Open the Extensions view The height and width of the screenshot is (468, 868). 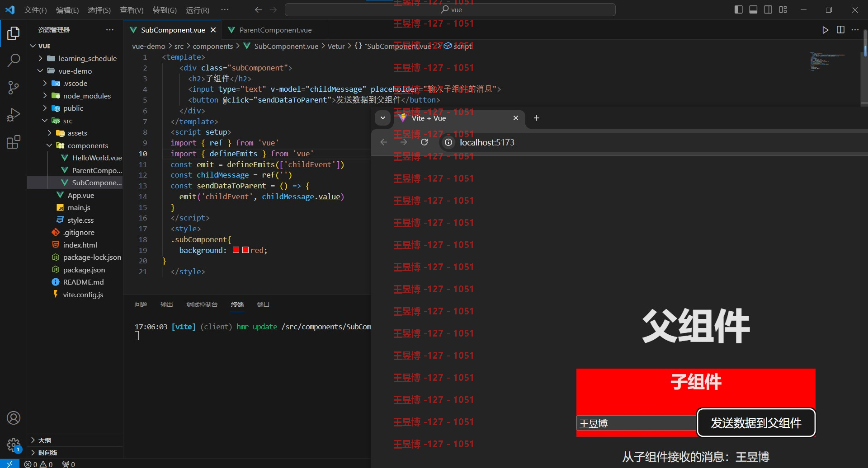14,142
